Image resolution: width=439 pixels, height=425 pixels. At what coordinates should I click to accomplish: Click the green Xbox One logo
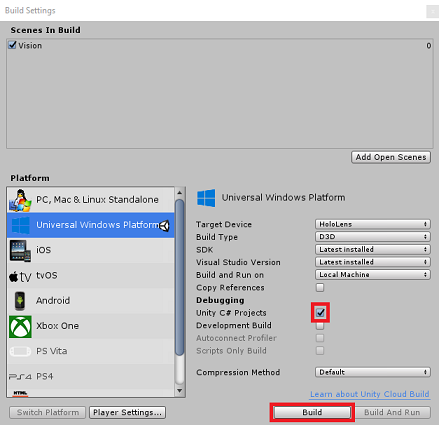click(20, 327)
